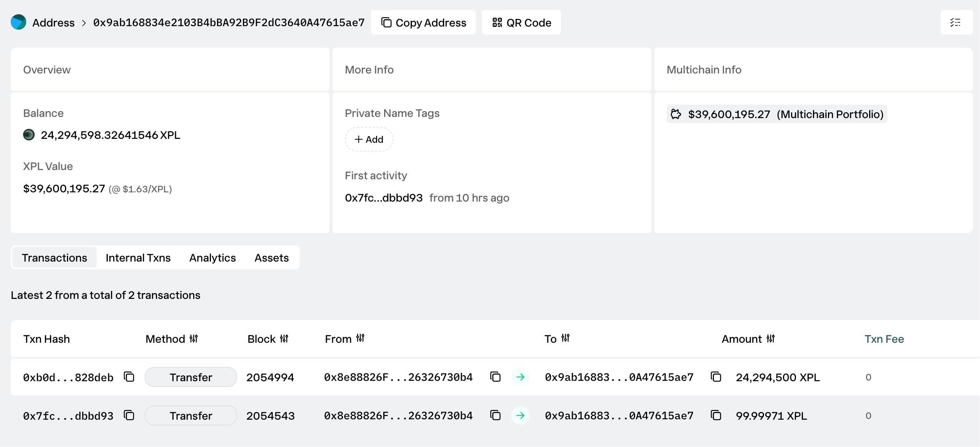Copy To address in second row
The image size is (980, 447).
(x=716, y=415)
